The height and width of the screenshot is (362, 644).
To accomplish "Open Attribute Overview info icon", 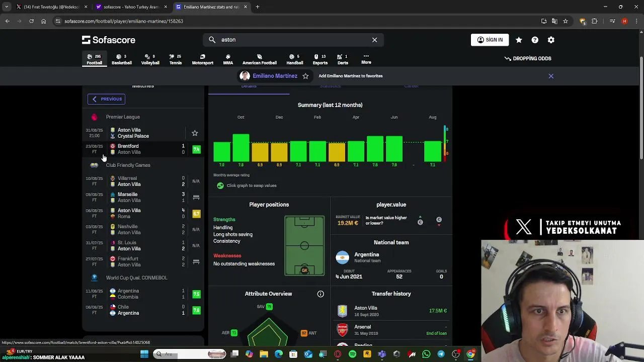I will [320, 294].
